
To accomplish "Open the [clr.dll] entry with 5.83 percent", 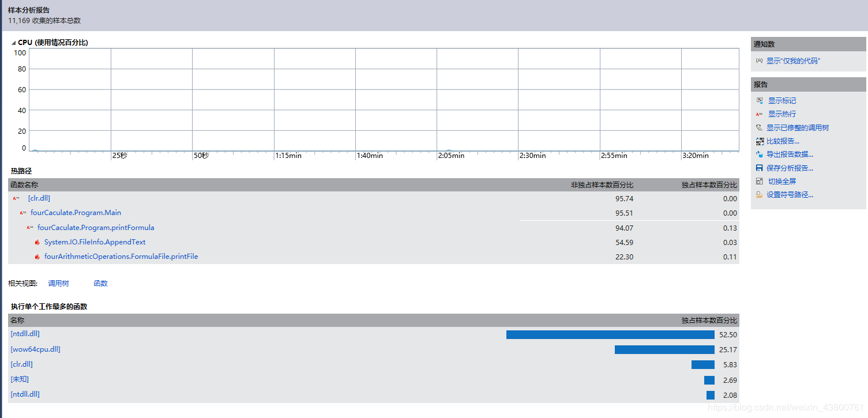I will [21, 364].
